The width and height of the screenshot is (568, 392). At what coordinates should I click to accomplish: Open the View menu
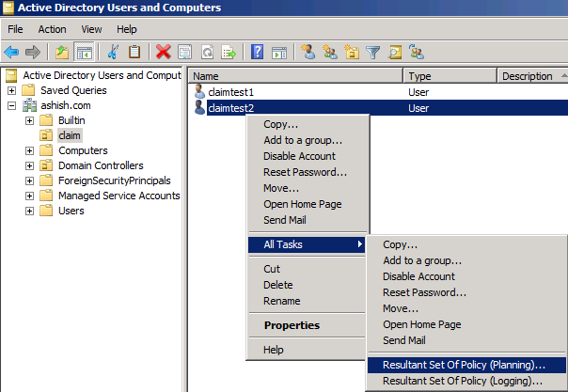[91, 29]
